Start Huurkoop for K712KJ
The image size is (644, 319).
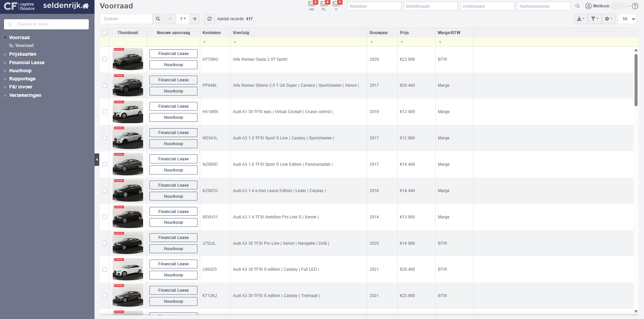point(173,301)
